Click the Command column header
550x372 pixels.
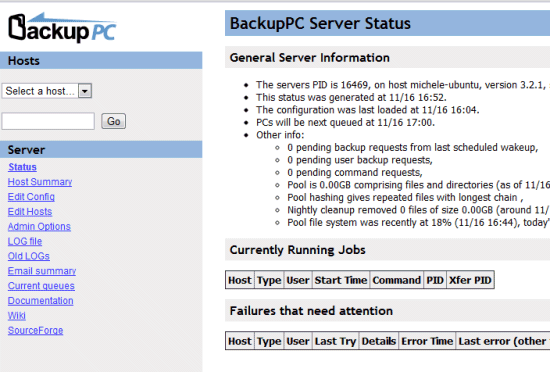point(396,280)
